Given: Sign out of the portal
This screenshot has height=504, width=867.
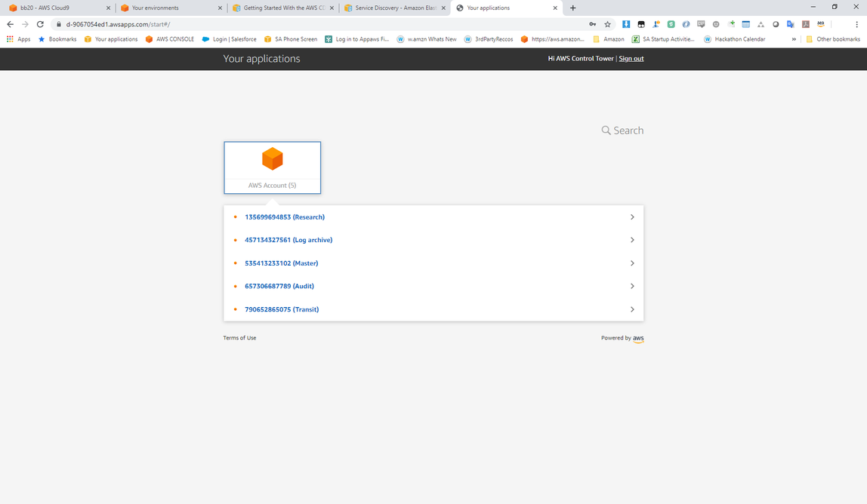Looking at the screenshot, I should pos(631,59).
